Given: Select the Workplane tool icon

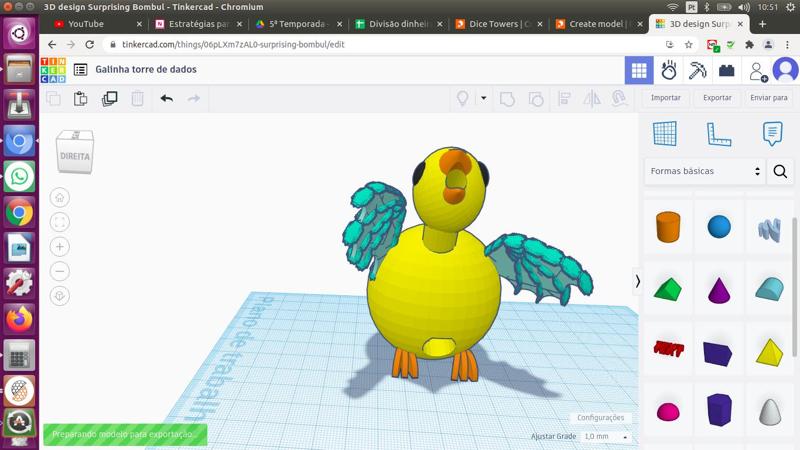Looking at the screenshot, I should point(665,134).
